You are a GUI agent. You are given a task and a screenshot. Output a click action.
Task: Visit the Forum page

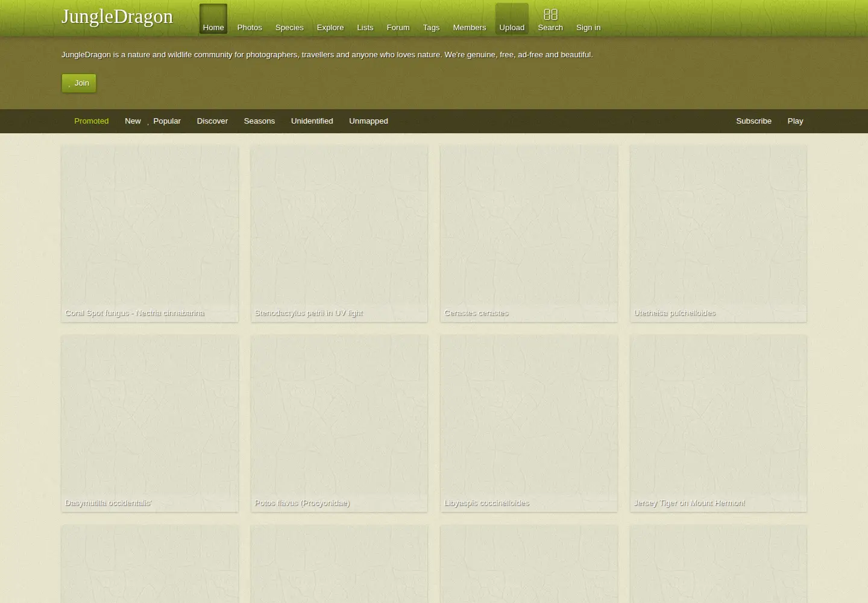pyautogui.click(x=398, y=28)
